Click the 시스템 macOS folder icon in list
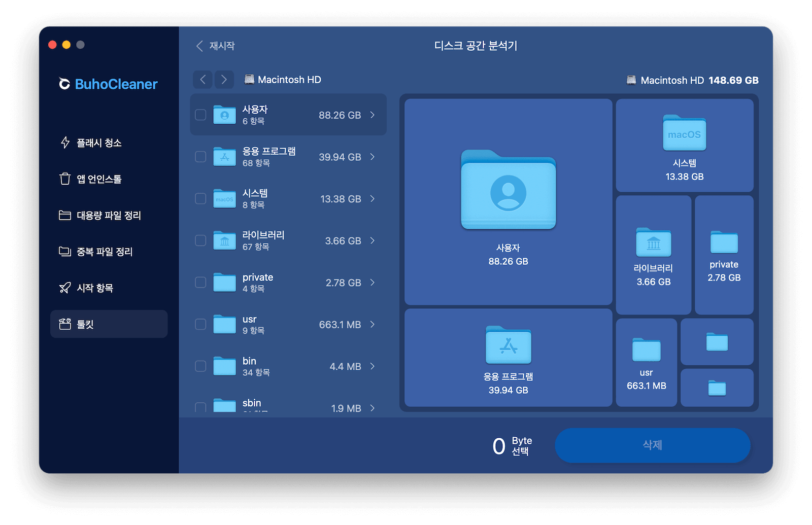Screen dimensions: 812x525 (x=224, y=199)
